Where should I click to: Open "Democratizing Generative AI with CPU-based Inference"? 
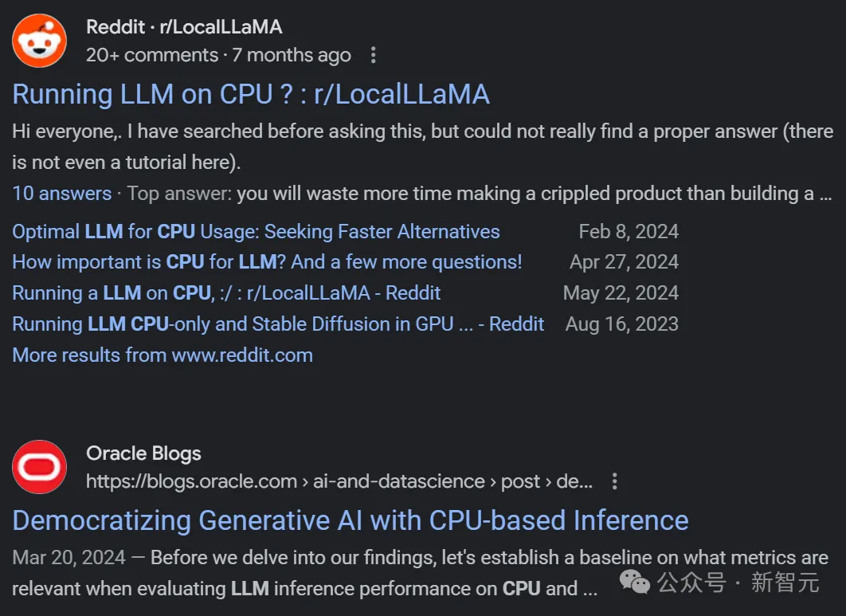(351, 520)
